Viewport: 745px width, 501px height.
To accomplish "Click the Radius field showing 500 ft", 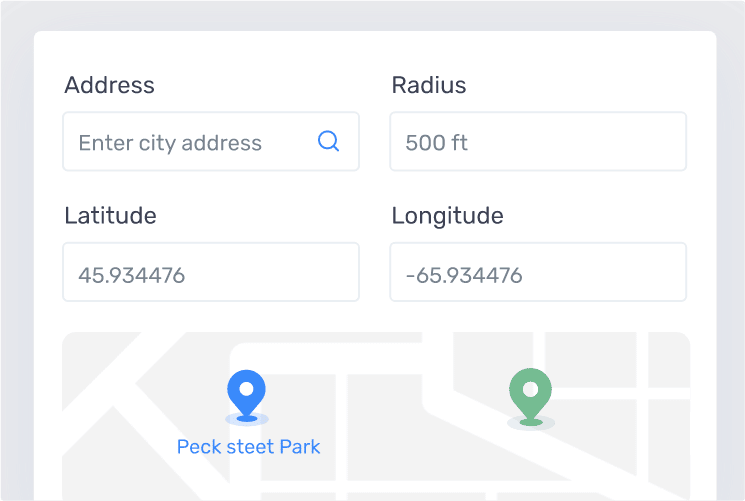I will pos(538,142).
